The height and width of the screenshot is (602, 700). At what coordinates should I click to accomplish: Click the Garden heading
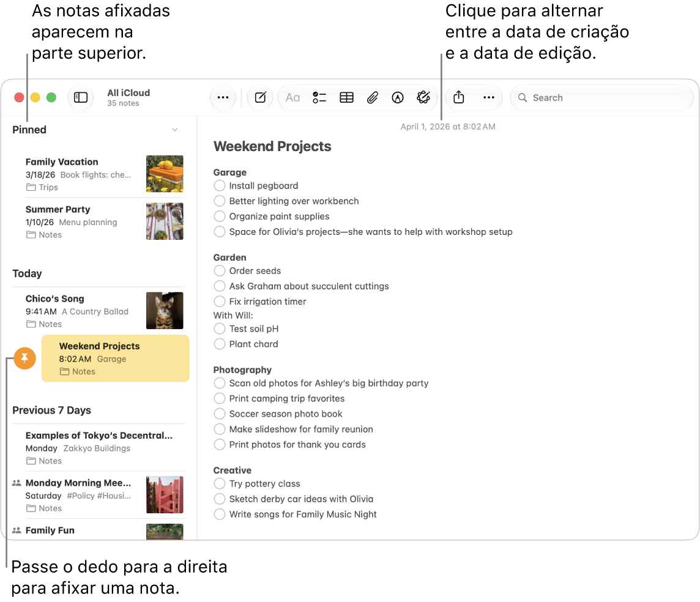tap(230, 258)
